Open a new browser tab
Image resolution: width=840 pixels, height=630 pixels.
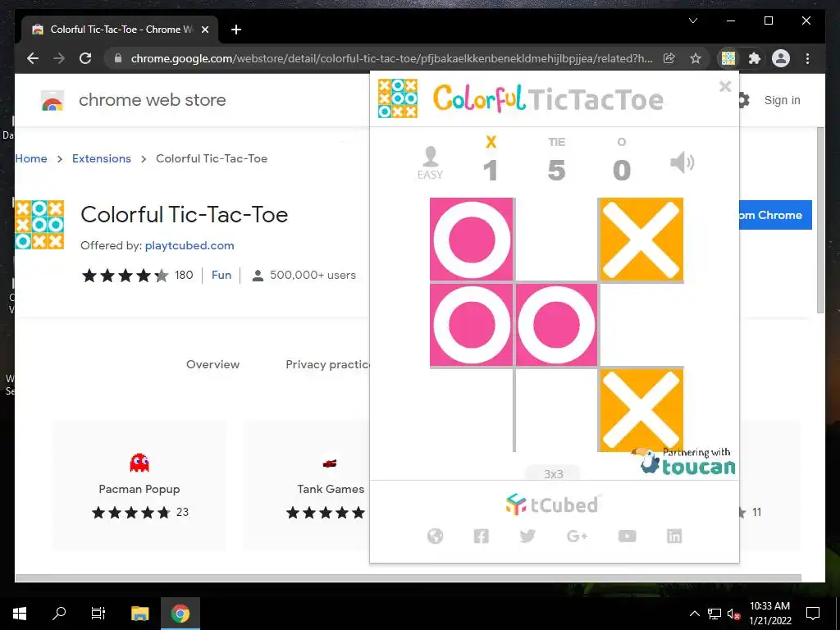tap(236, 30)
